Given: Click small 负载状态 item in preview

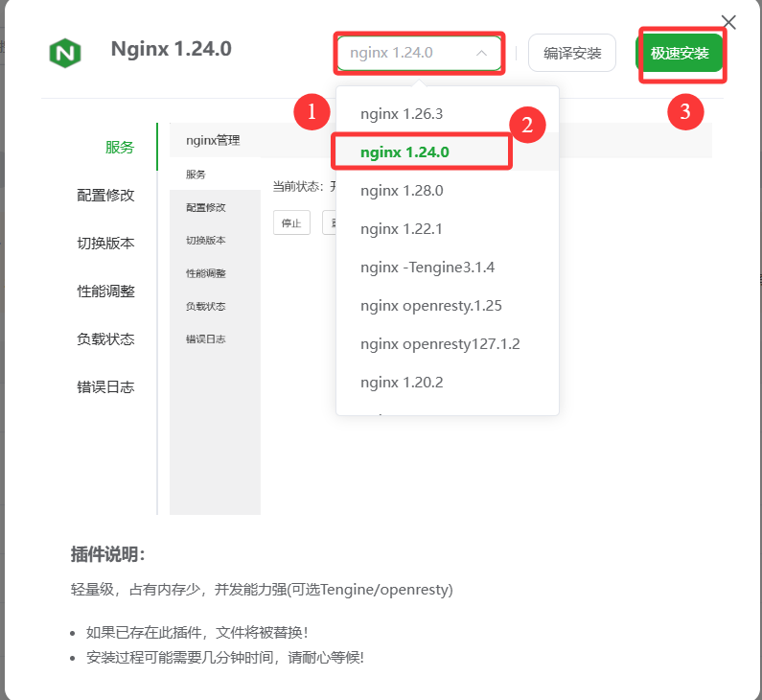Looking at the screenshot, I should [x=205, y=306].
